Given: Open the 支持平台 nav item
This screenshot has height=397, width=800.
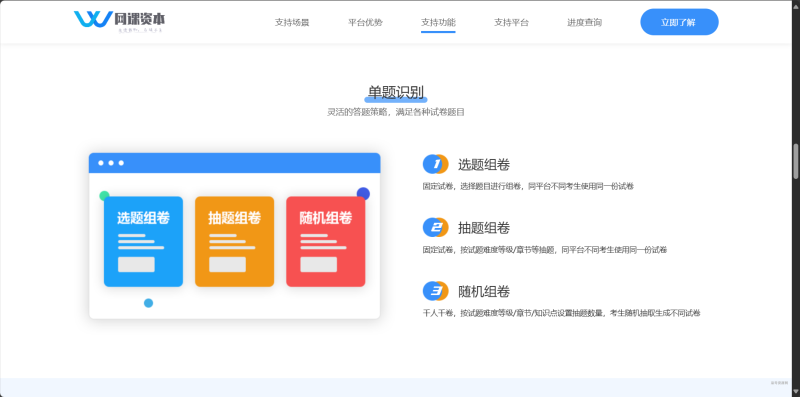Looking at the screenshot, I should pyautogui.click(x=511, y=22).
